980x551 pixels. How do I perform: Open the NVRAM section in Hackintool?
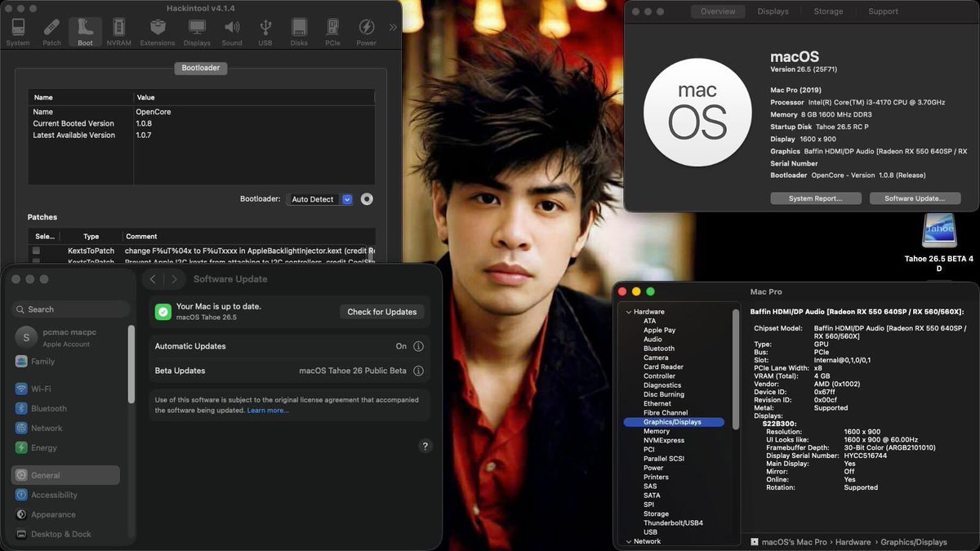pyautogui.click(x=119, y=32)
